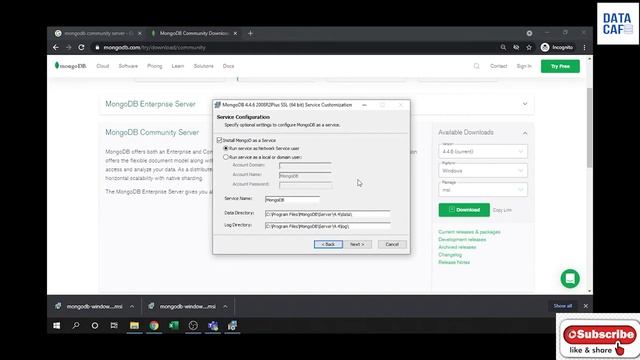Click the MongoDB leaf logo

tap(70, 66)
